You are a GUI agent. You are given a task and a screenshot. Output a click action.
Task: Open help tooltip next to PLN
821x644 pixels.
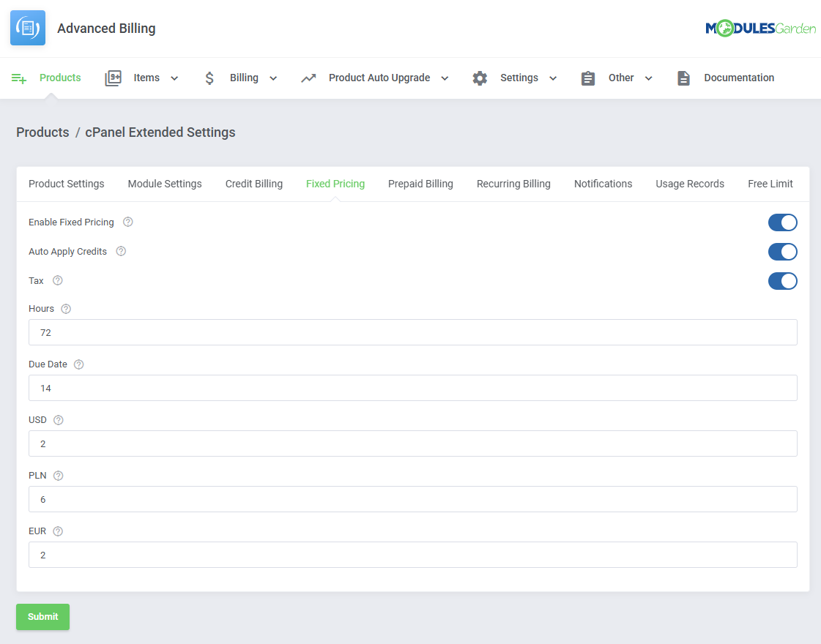tap(58, 476)
